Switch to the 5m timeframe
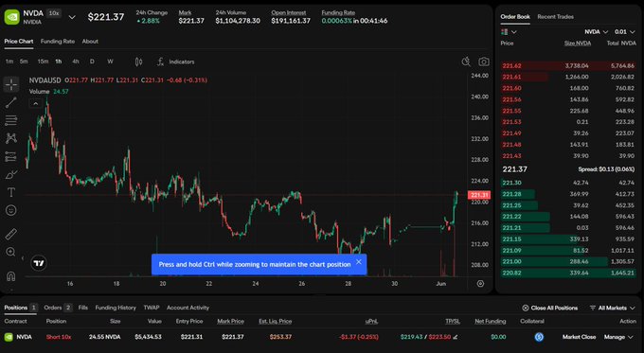644x353 pixels. click(x=24, y=62)
